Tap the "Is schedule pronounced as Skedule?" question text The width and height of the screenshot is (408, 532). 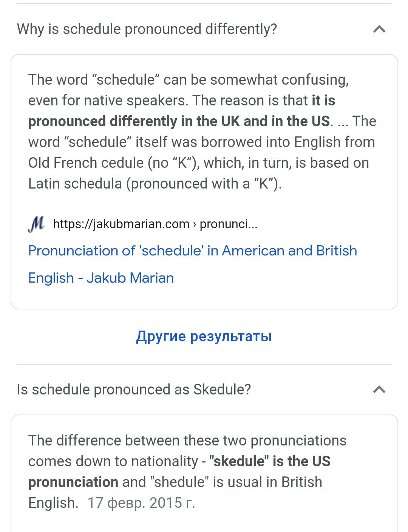pos(134,390)
